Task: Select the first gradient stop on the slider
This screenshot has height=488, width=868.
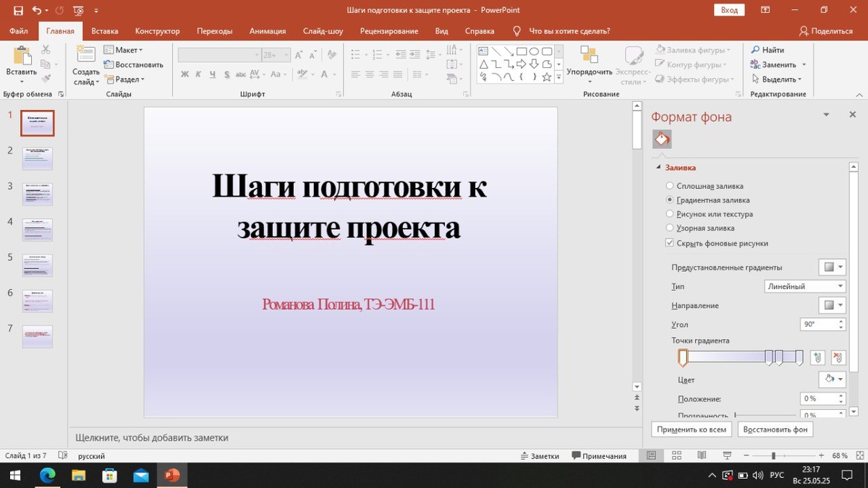Action: (682, 357)
